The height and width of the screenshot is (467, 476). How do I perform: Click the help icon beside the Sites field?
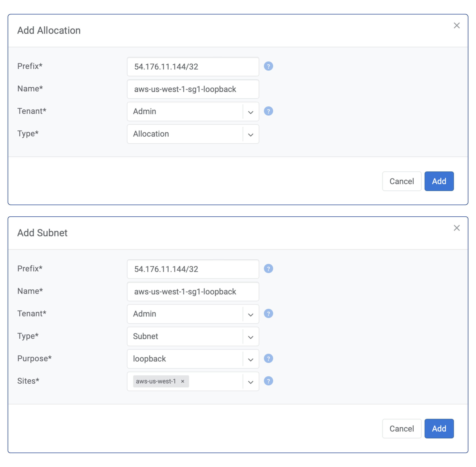coord(269,381)
